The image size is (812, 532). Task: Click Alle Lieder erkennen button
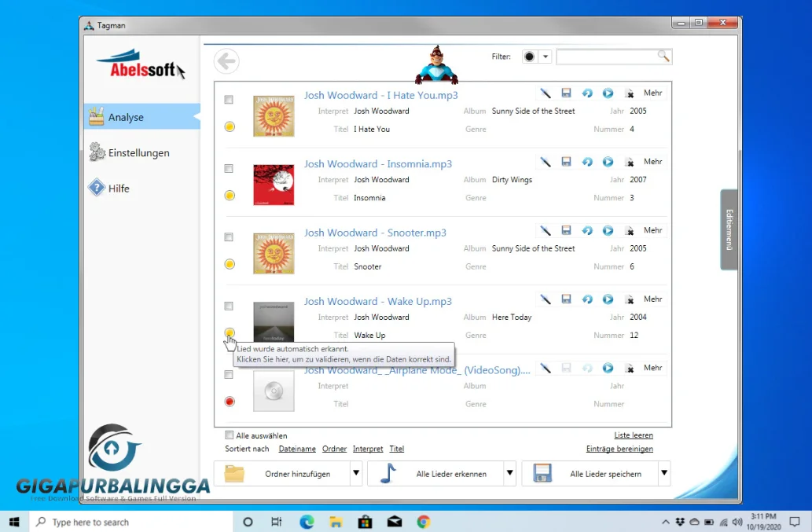pyautogui.click(x=435, y=473)
